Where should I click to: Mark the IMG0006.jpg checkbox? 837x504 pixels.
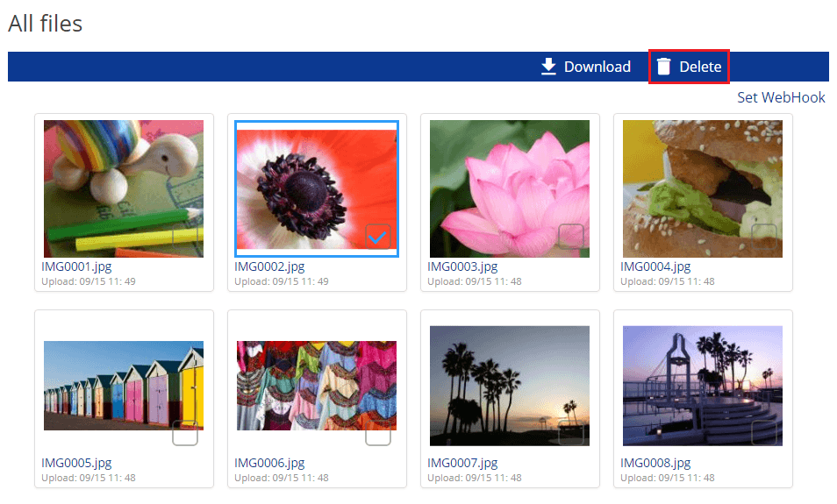pos(378,433)
